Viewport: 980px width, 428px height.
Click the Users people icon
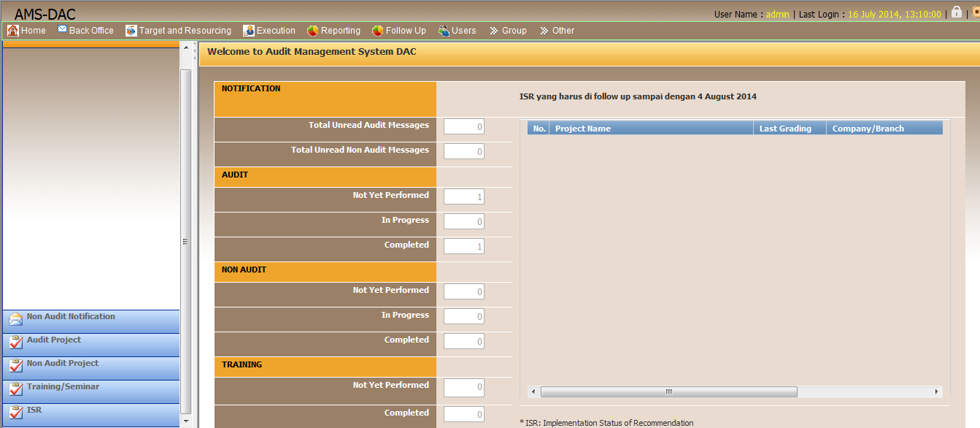(444, 31)
